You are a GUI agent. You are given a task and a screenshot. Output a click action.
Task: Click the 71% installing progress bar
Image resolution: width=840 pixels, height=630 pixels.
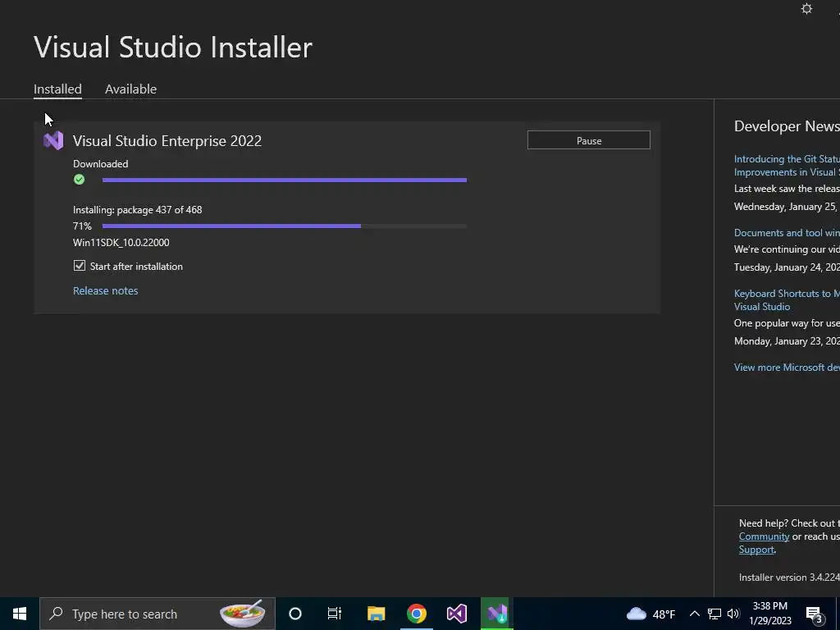click(x=285, y=226)
